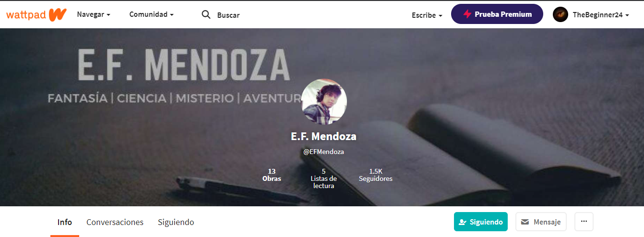This screenshot has height=237, width=644.
Task: Click the follower icon in Siguiendo button
Action: coord(463,222)
